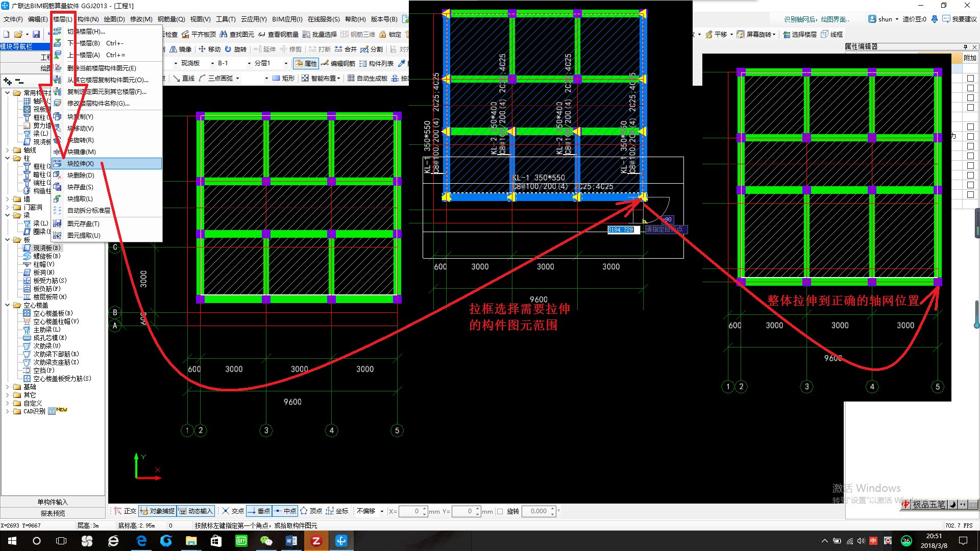Select the 分割 split tool
980x551 pixels.
click(x=372, y=49)
